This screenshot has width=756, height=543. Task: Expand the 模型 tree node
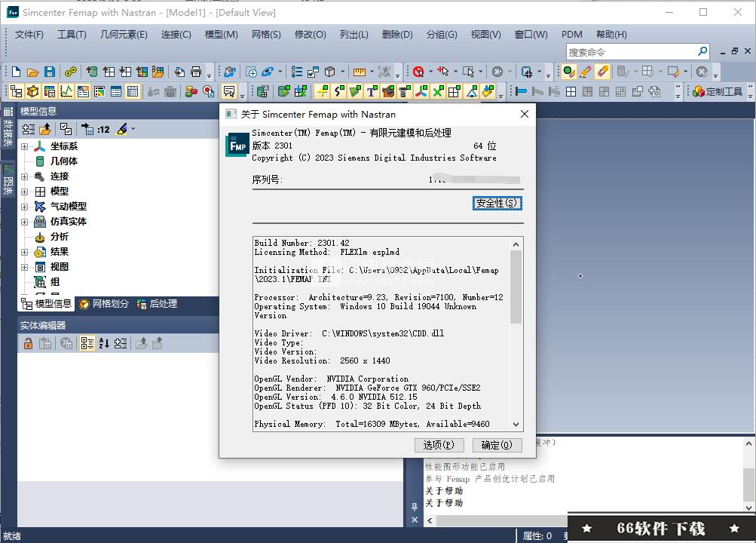tap(25, 192)
